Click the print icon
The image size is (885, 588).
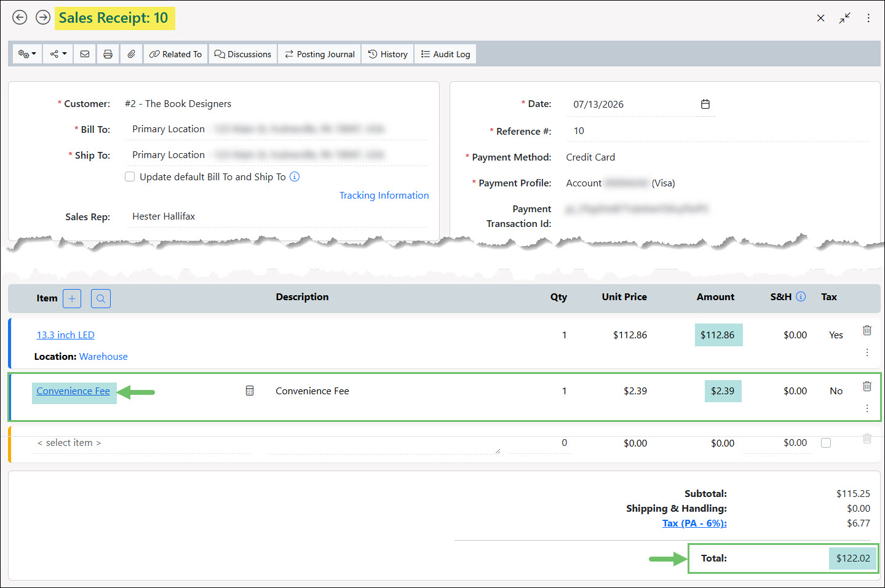(108, 54)
